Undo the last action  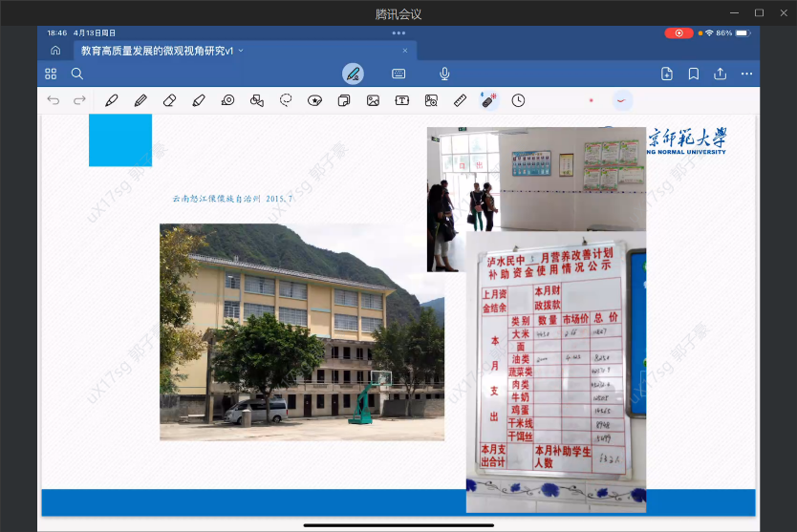53,100
